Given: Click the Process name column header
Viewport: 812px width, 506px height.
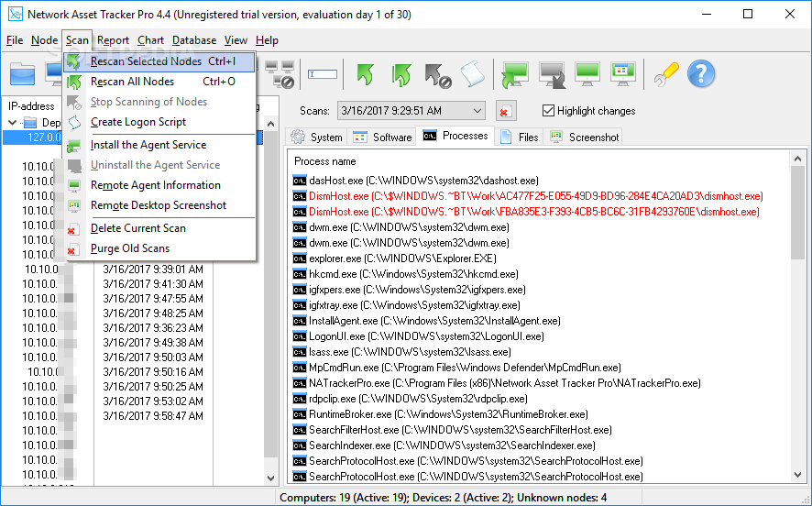Looking at the screenshot, I should click(325, 161).
